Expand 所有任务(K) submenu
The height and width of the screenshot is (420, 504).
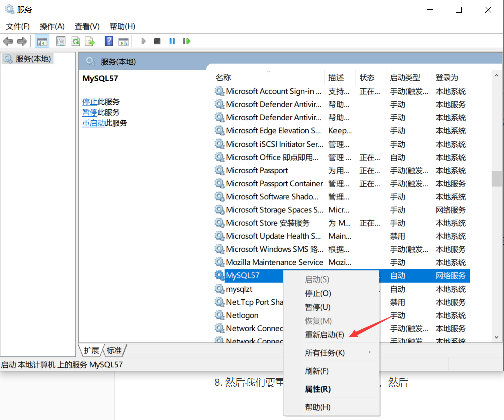(x=331, y=353)
